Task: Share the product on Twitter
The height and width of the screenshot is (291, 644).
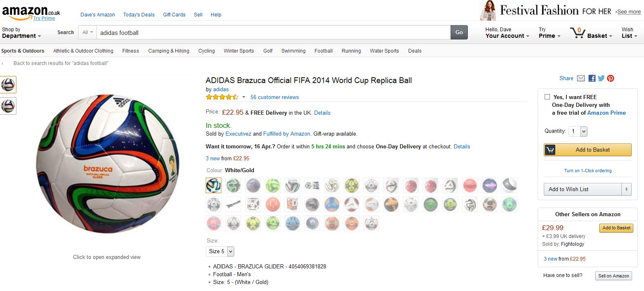Action: pos(601,78)
